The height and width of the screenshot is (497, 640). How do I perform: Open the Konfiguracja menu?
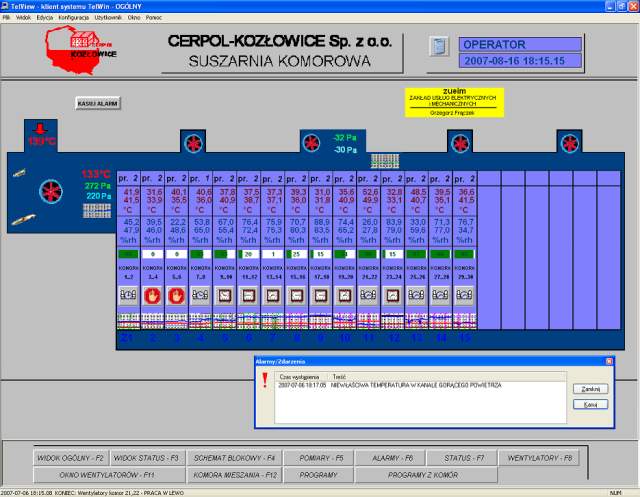73,18
